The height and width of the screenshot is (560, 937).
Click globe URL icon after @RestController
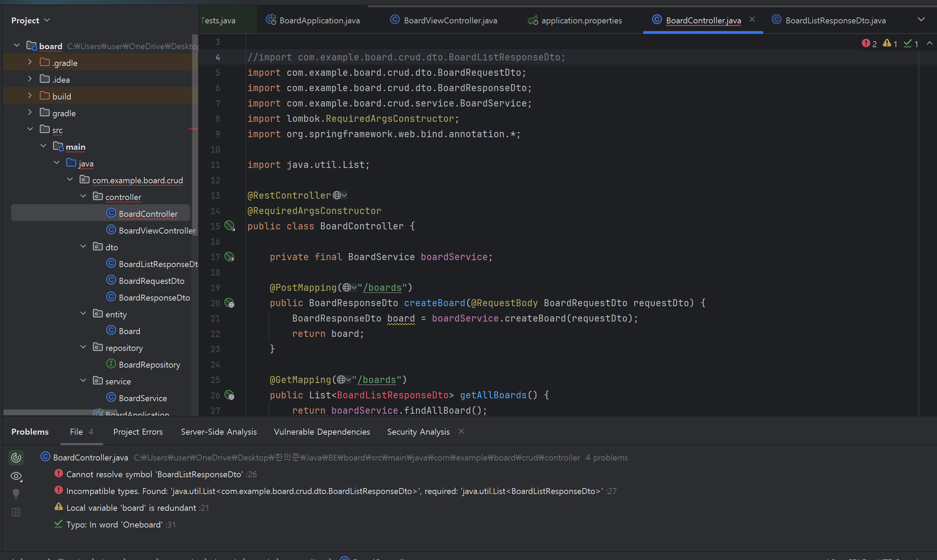(337, 196)
